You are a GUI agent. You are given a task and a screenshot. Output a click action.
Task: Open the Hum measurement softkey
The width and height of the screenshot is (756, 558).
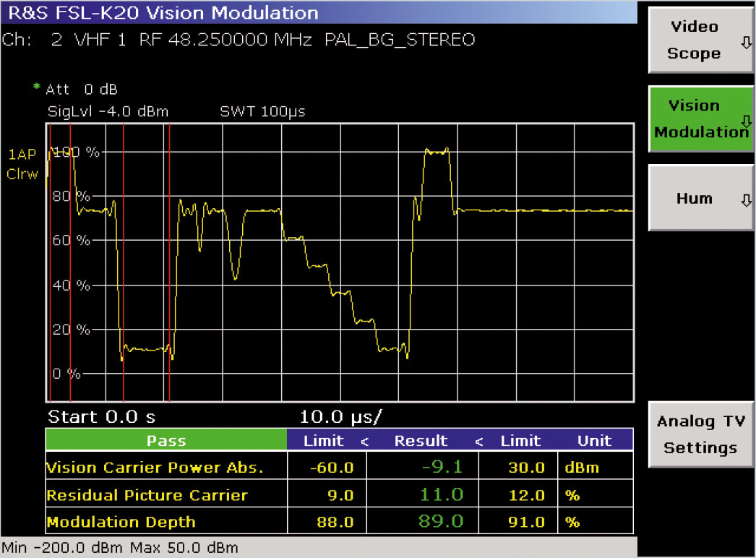pyautogui.click(x=700, y=198)
